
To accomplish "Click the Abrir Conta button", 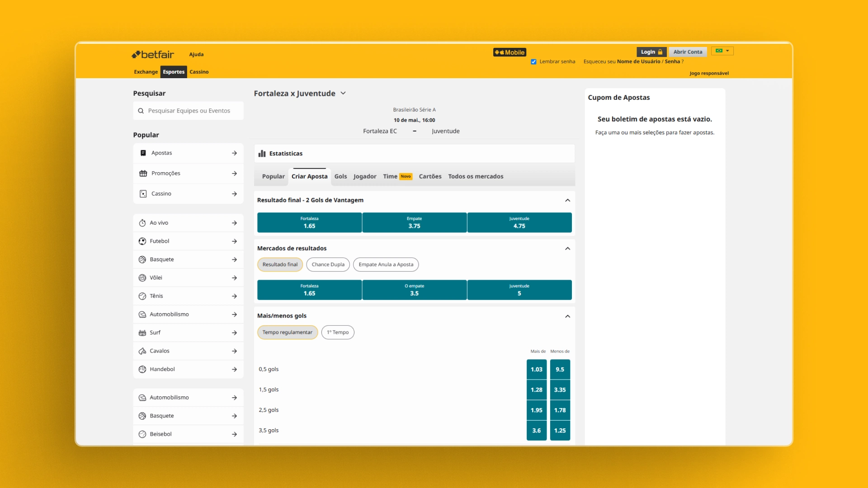I will [x=688, y=52].
